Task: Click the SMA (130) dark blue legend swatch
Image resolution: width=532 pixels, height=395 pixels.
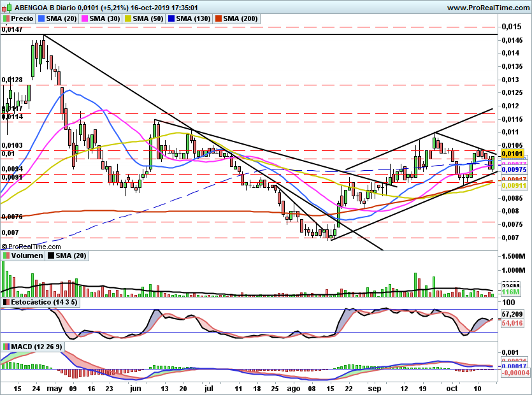Action: point(171,18)
